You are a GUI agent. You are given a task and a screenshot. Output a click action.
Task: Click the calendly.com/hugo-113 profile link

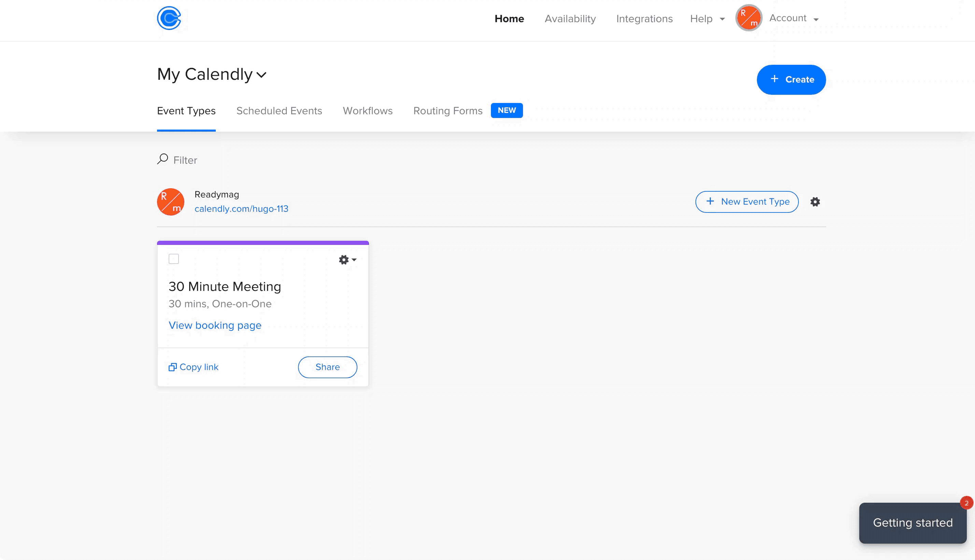241,209
